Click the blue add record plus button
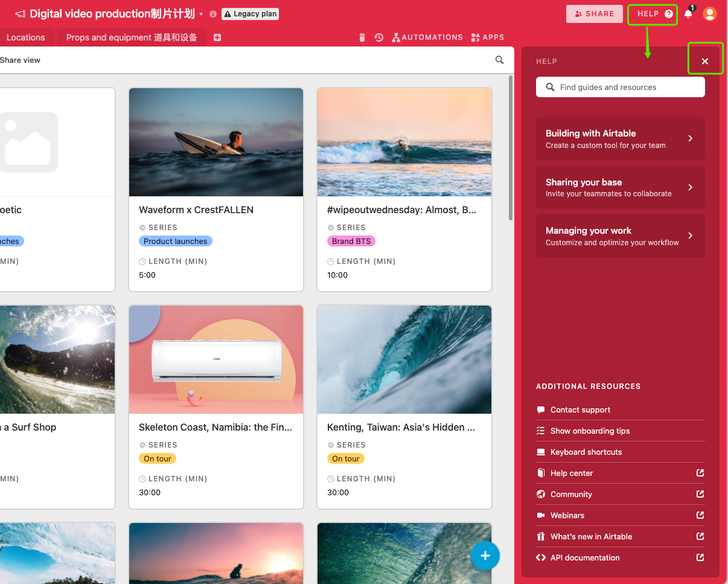This screenshot has height=584, width=728. click(485, 556)
